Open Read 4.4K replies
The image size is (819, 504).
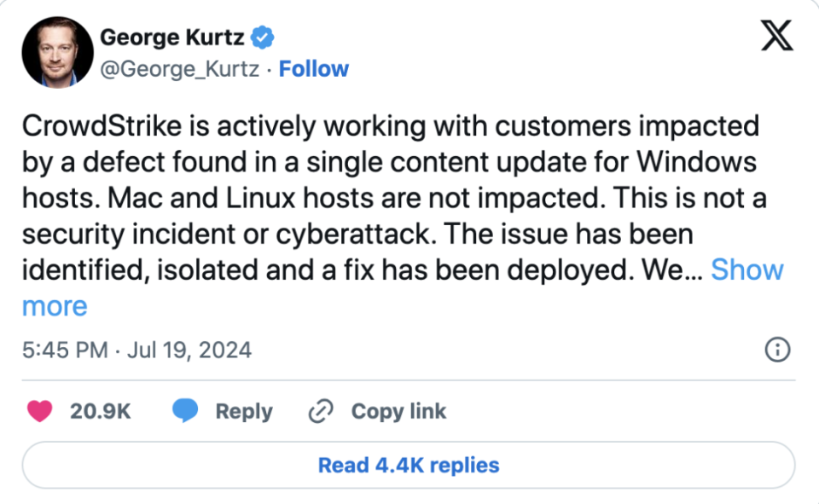pyautogui.click(x=409, y=465)
